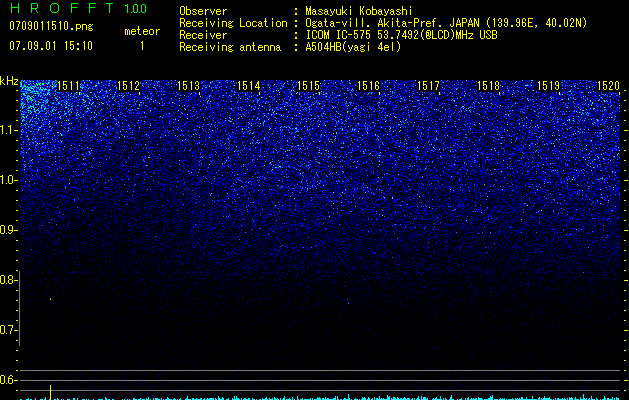Click the 1520 time marker
The image size is (629, 400).
pyautogui.click(x=609, y=85)
